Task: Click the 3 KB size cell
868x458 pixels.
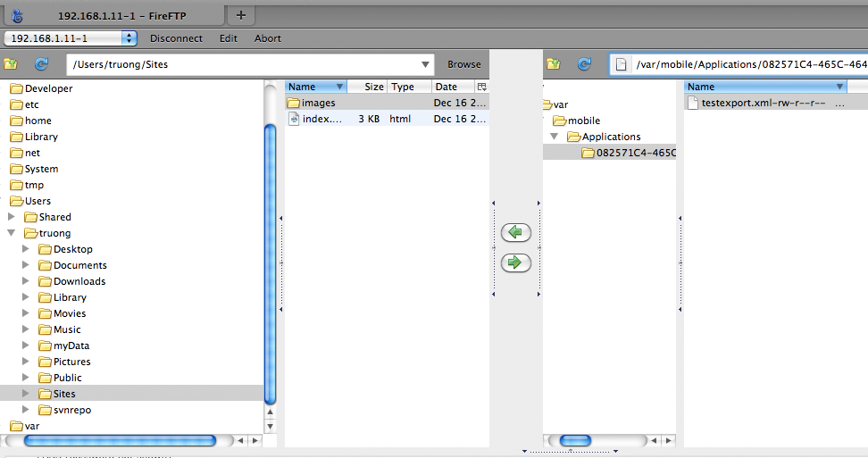Action: tap(369, 119)
